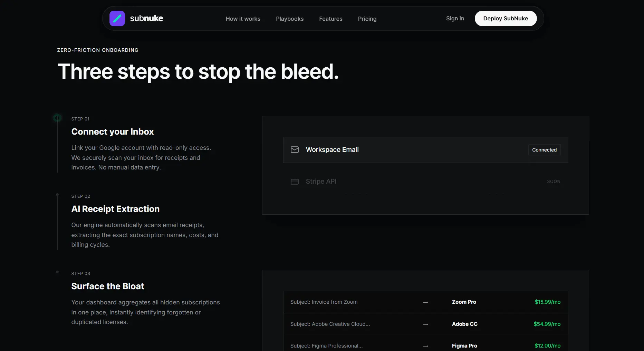
Task: Click the Adobe CC name
Action: 465,324
